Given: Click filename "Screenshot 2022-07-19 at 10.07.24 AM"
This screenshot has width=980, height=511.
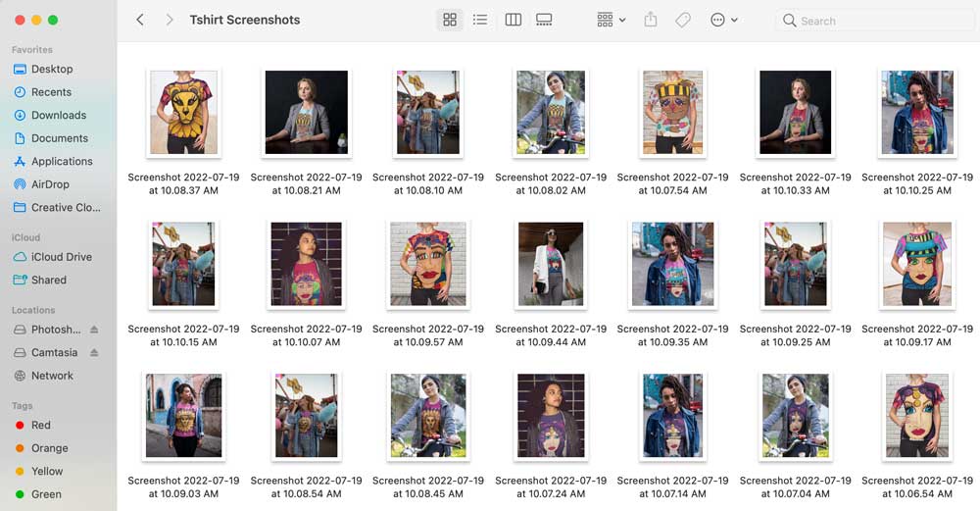Looking at the screenshot, I should (x=551, y=487).
